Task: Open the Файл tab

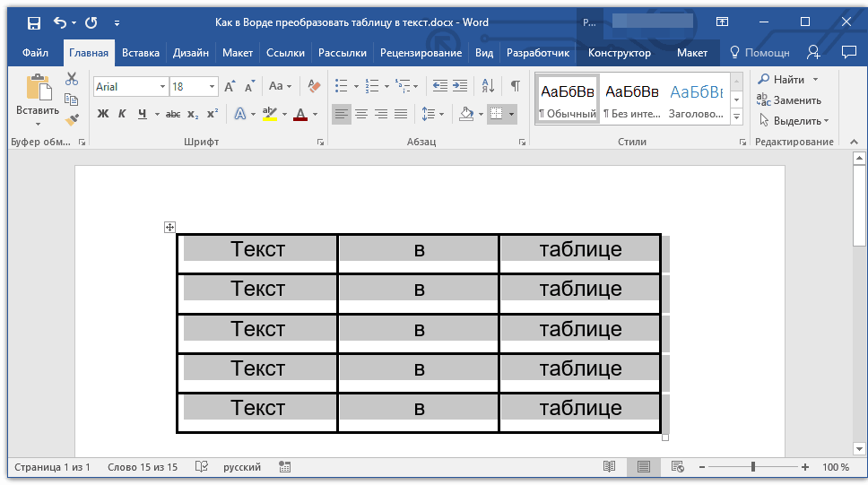Action: (35, 53)
